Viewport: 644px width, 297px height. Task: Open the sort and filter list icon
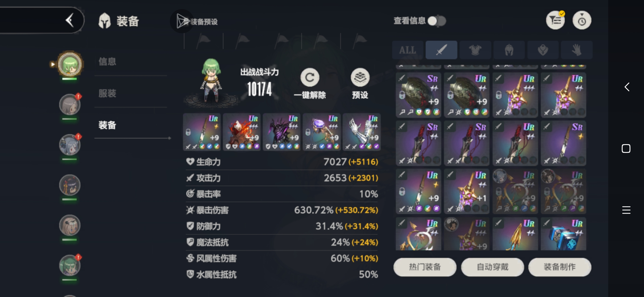click(x=555, y=20)
